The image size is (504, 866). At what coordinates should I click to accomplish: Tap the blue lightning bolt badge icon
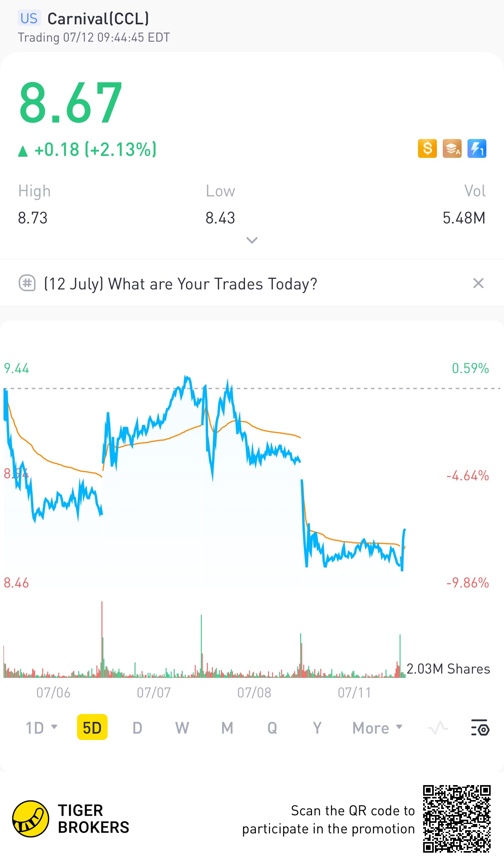tap(477, 149)
